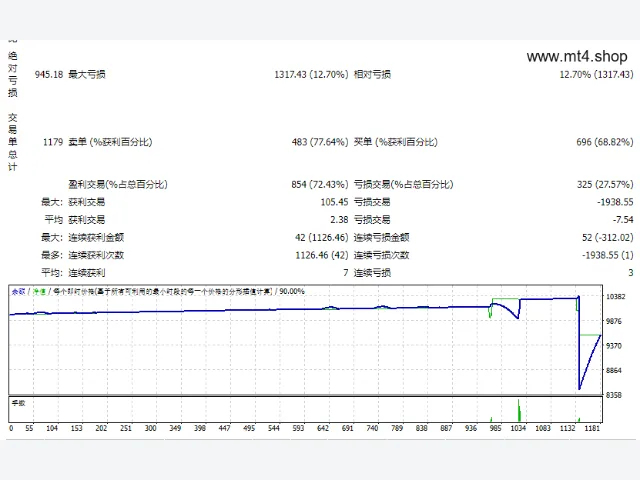Viewport: 640px width, 480px height.
Task: Click the balance curve's lowest point near 8358
Action: 580,388
